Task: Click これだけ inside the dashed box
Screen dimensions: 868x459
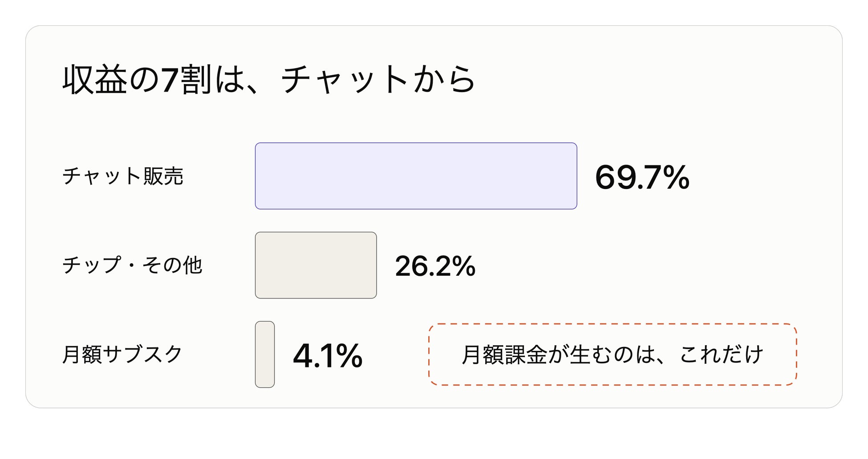Action: click(x=721, y=354)
